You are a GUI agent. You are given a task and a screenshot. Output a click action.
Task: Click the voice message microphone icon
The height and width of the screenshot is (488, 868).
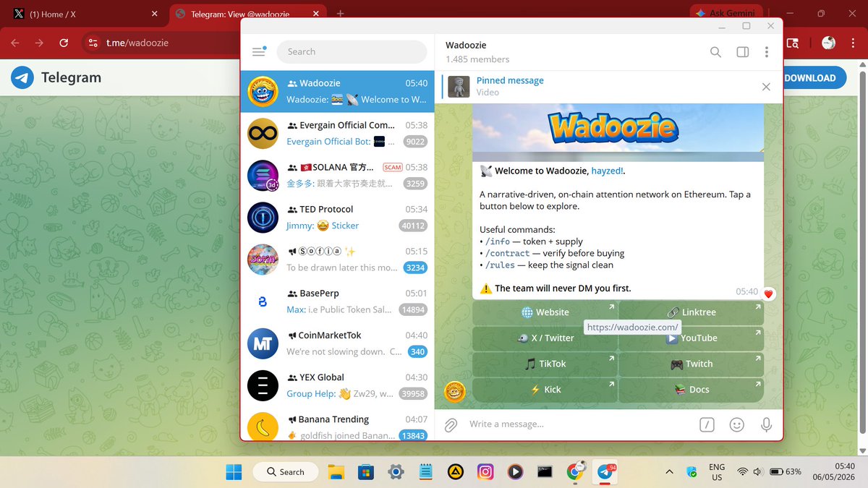tap(766, 425)
